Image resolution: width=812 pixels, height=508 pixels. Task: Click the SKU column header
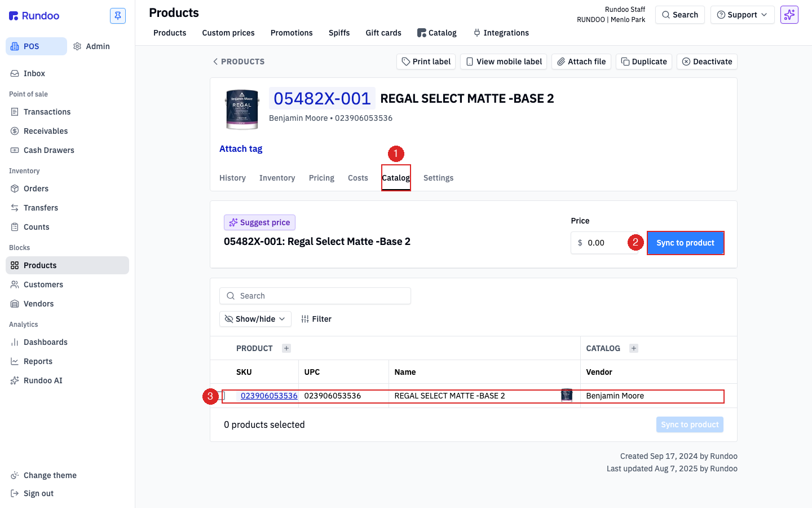[244, 372]
